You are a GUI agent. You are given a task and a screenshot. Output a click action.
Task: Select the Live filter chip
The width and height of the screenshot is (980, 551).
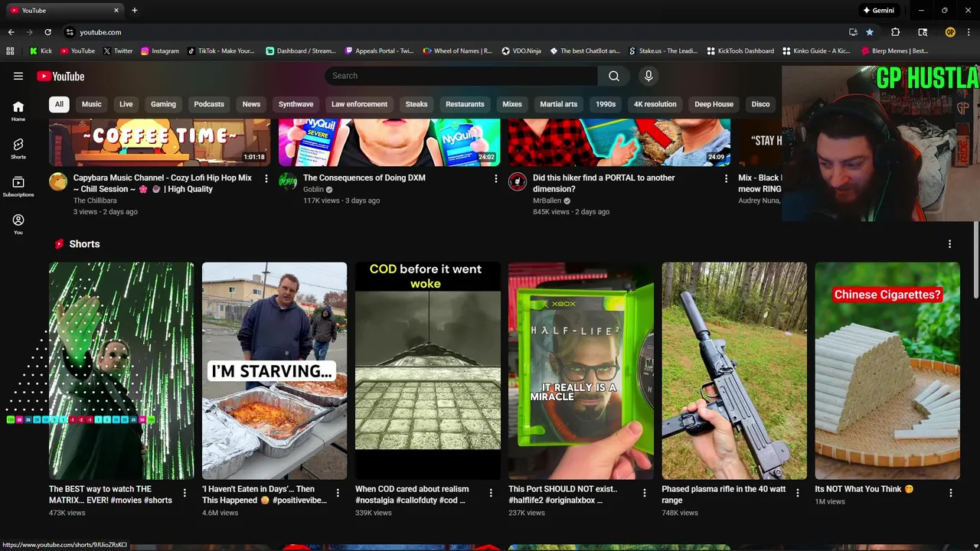point(126,104)
